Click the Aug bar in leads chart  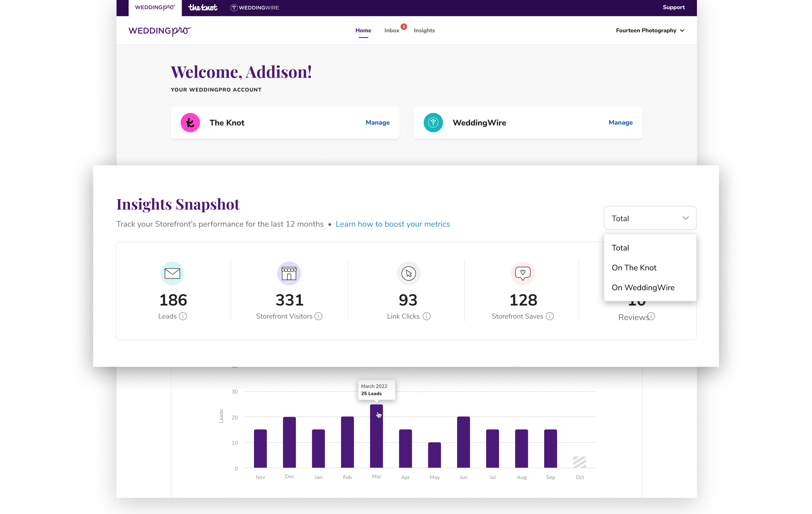click(x=521, y=448)
